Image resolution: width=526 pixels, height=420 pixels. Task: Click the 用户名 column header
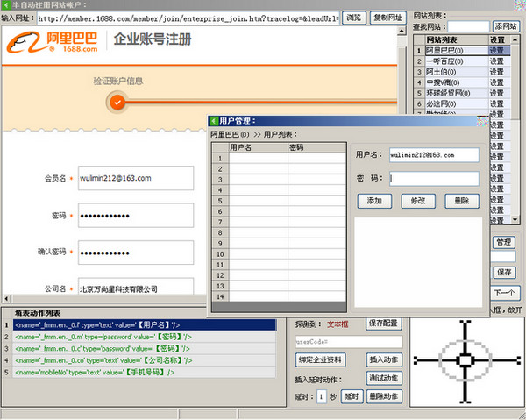(x=259, y=147)
